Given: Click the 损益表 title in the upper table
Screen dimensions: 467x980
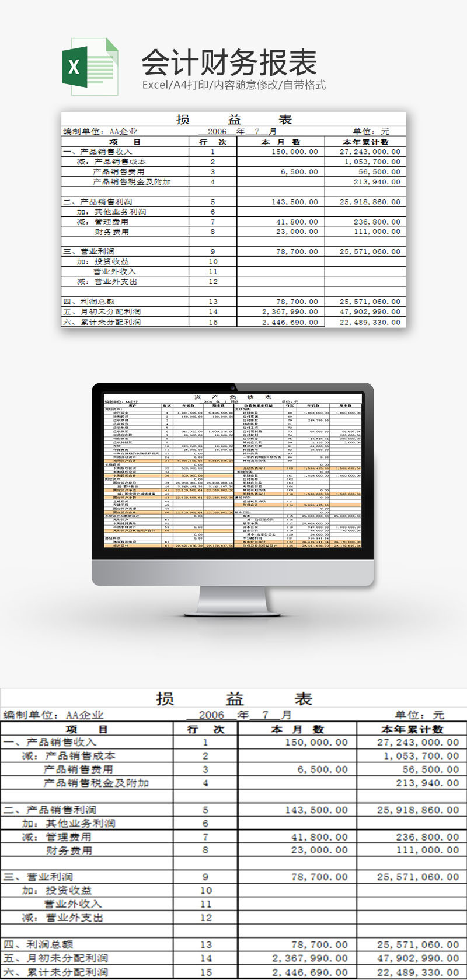Looking at the screenshot, I should tap(233, 120).
